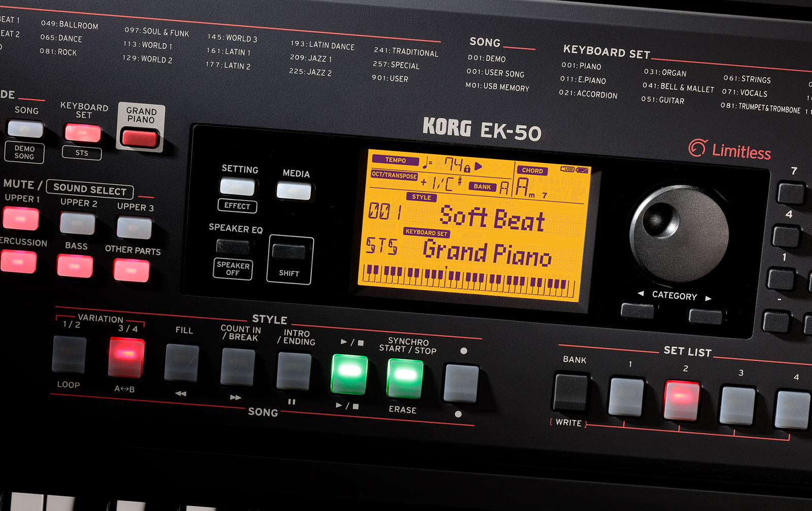
Task: Toggle the UPPER 1 mute button
Action: point(20,219)
